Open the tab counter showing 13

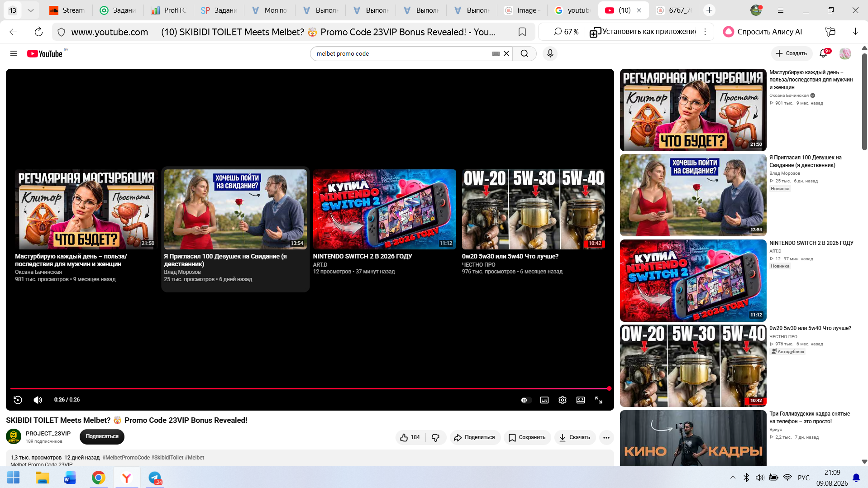click(13, 10)
